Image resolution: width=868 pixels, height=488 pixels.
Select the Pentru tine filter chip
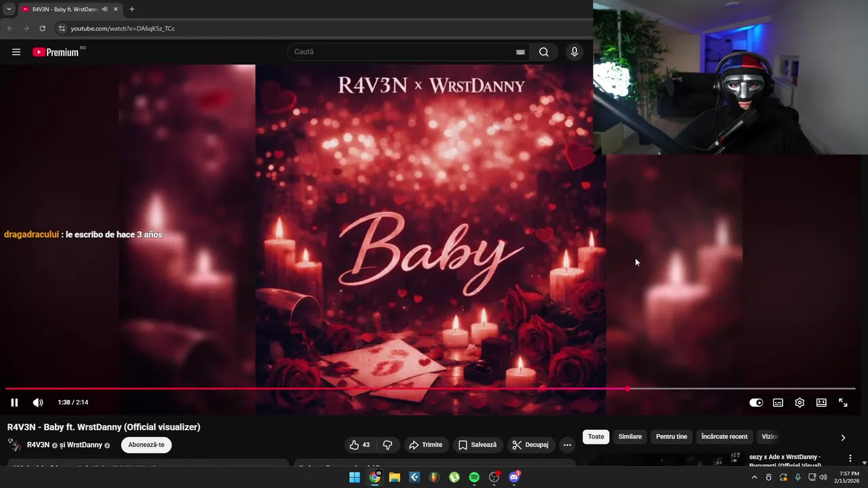pos(671,436)
